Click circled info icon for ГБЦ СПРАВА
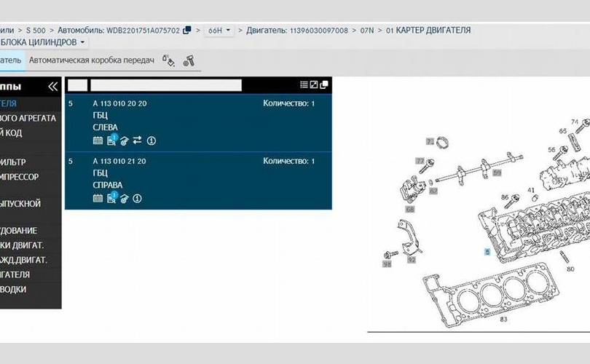This screenshot has width=590, height=364. (x=137, y=198)
